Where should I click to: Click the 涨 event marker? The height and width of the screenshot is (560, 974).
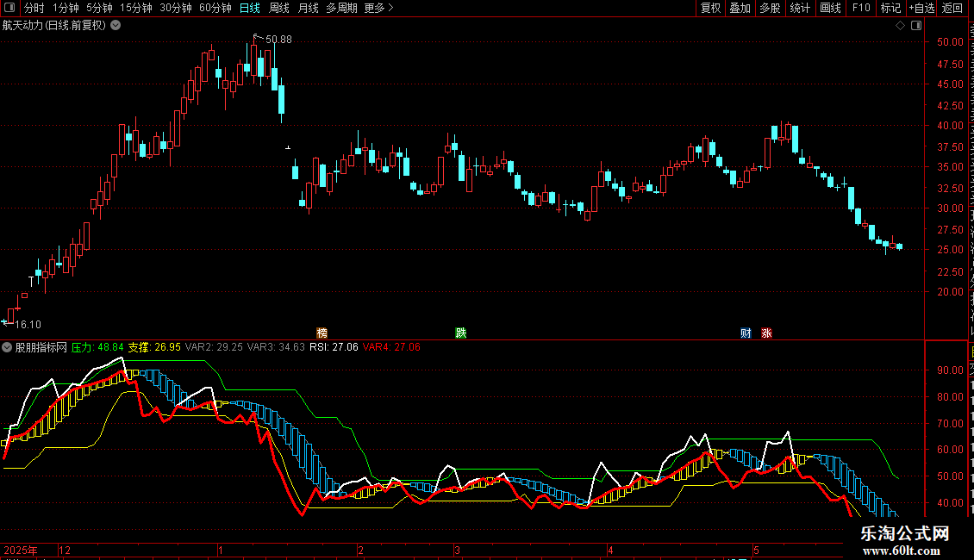point(766,333)
